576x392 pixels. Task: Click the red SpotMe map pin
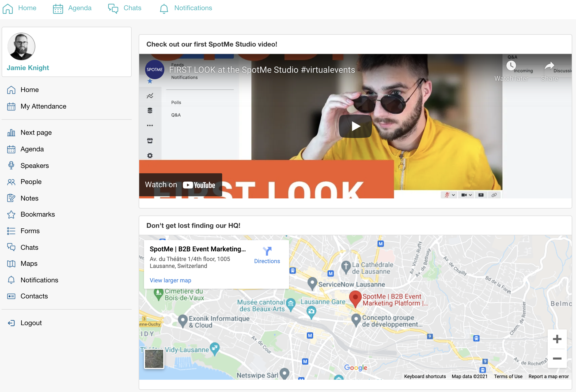click(x=355, y=299)
